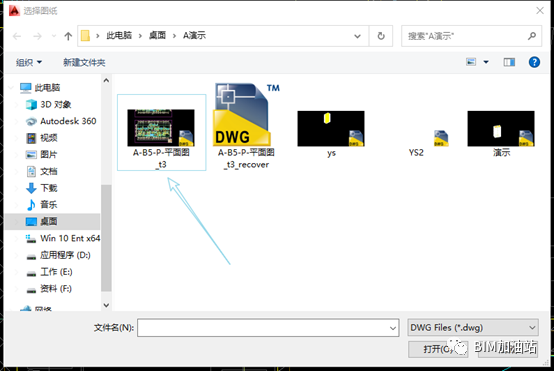Open recent locations dropdown arrow

point(54,36)
